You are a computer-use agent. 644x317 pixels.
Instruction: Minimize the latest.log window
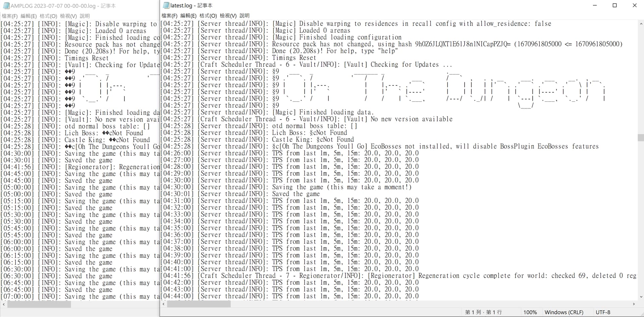tap(595, 5)
